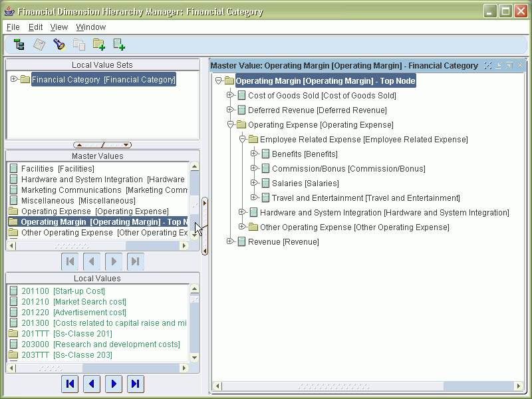Select 201100 Start-up Cost local value
The height and width of the screenshot is (399, 532).
tap(63, 291)
